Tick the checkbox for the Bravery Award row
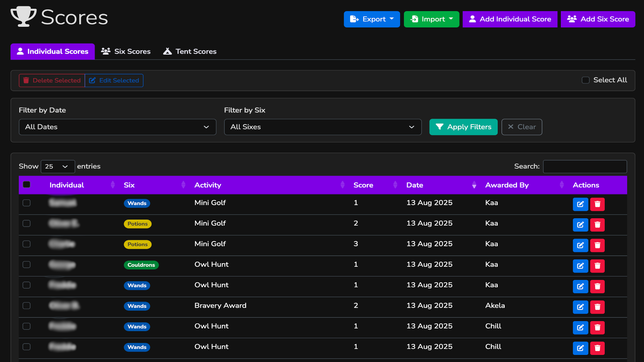The width and height of the screenshot is (644, 362). (x=26, y=306)
